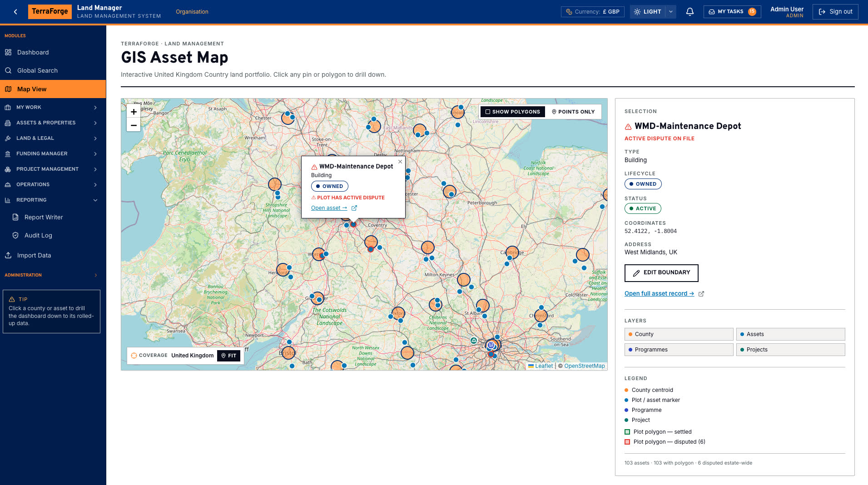Select Map View in sidebar
868x485 pixels.
tap(53, 89)
